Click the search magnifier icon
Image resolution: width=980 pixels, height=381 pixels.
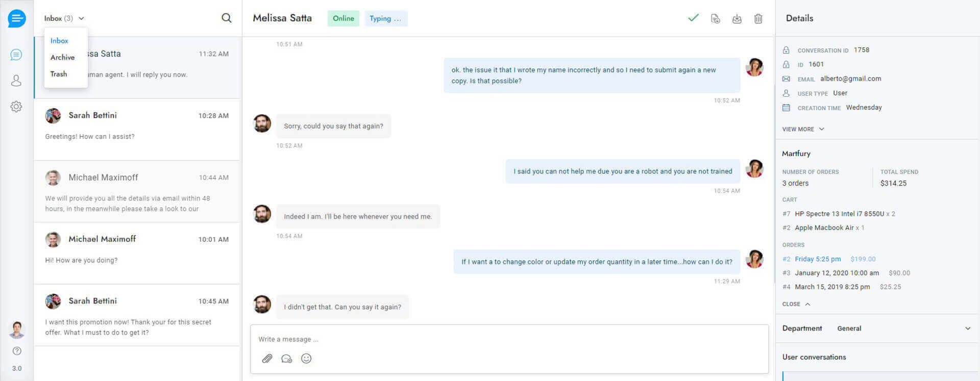[227, 18]
